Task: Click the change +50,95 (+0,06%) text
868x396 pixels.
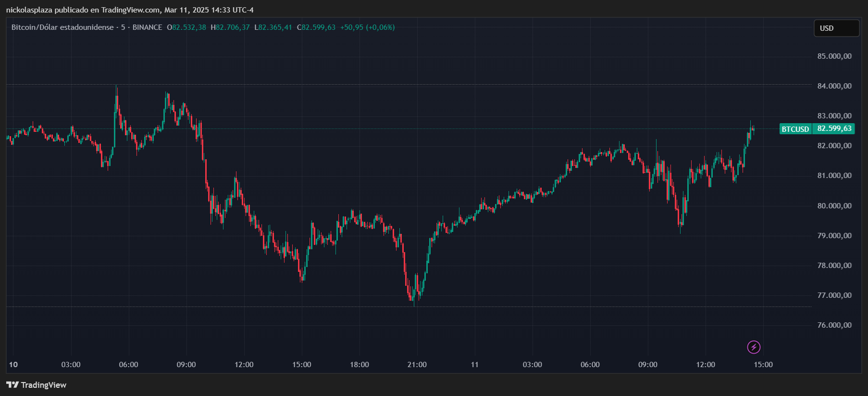Action: tap(368, 27)
